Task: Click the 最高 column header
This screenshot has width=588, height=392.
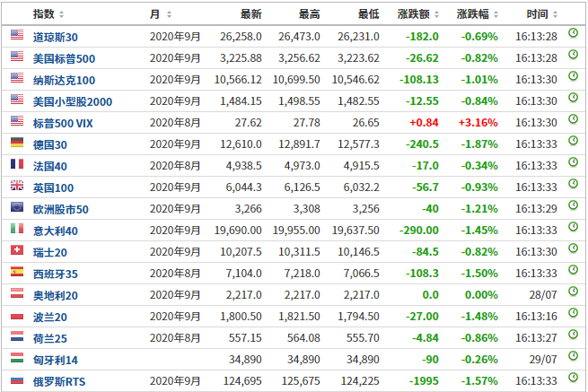Action: [x=310, y=14]
